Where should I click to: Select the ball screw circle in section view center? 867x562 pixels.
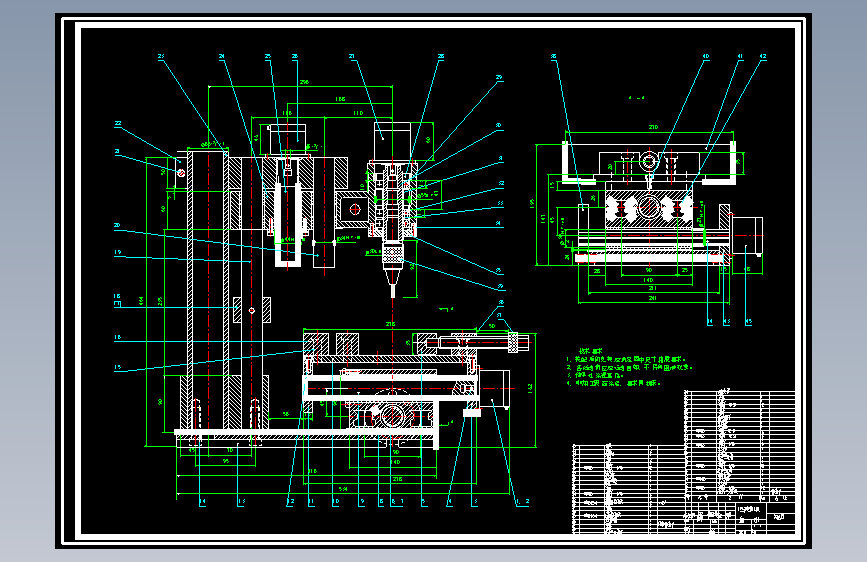pos(648,208)
